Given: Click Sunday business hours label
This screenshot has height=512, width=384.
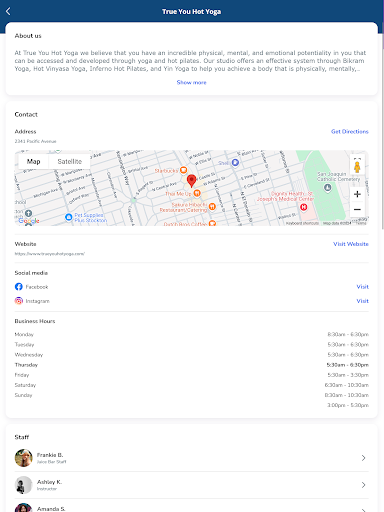Looking at the screenshot, I should [23, 395].
